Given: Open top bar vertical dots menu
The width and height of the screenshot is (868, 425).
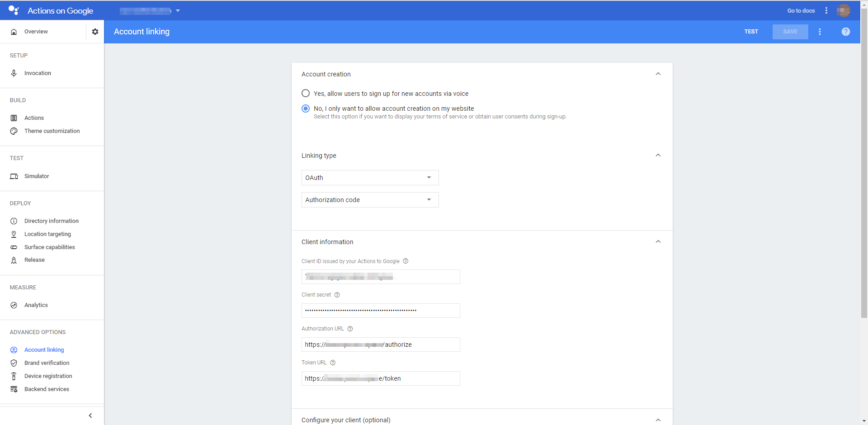Looking at the screenshot, I should coord(826,10).
